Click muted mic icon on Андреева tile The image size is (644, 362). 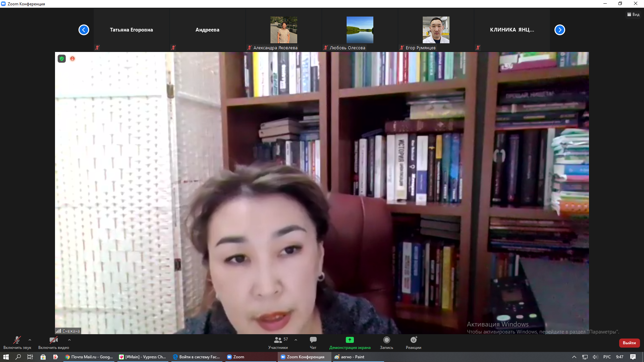pyautogui.click(x=173, y=48)
